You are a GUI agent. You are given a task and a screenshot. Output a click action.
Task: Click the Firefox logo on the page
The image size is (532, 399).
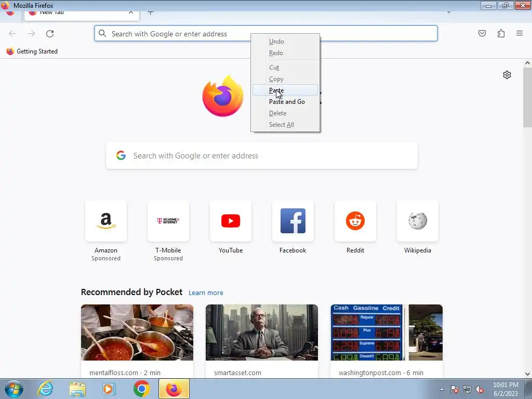pyautogui.click(x=223, y=96)
